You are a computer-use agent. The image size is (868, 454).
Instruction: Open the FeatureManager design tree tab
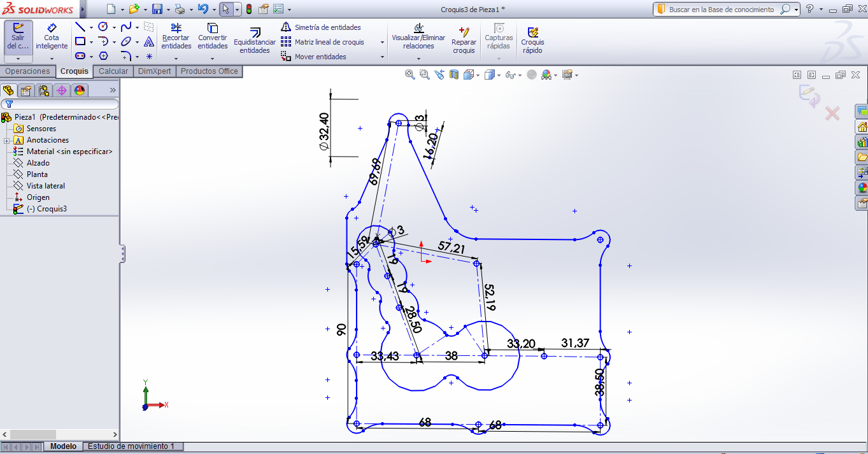point(8,90)
